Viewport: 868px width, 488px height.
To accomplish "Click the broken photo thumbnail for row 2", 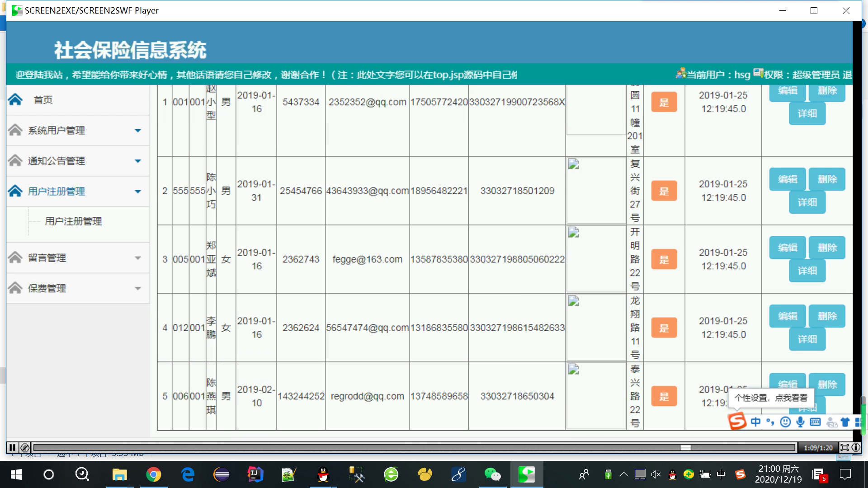I will 596,190.
